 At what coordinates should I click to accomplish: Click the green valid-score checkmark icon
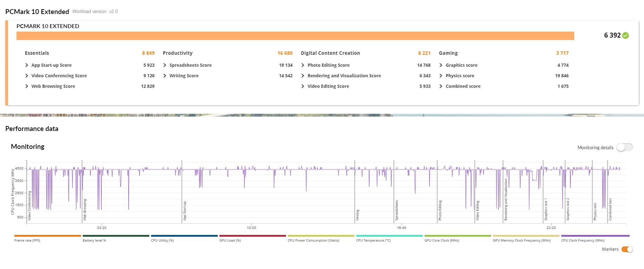[626, 35]
